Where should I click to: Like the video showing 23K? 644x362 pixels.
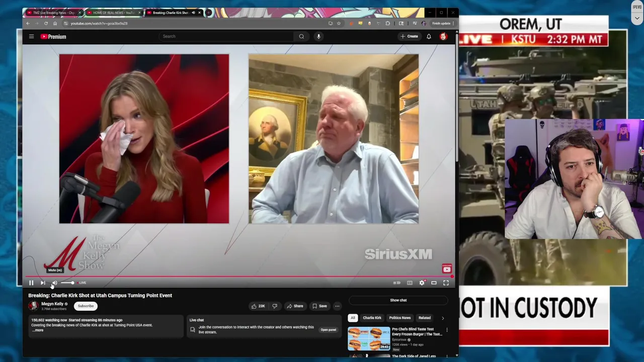point(258,306)
